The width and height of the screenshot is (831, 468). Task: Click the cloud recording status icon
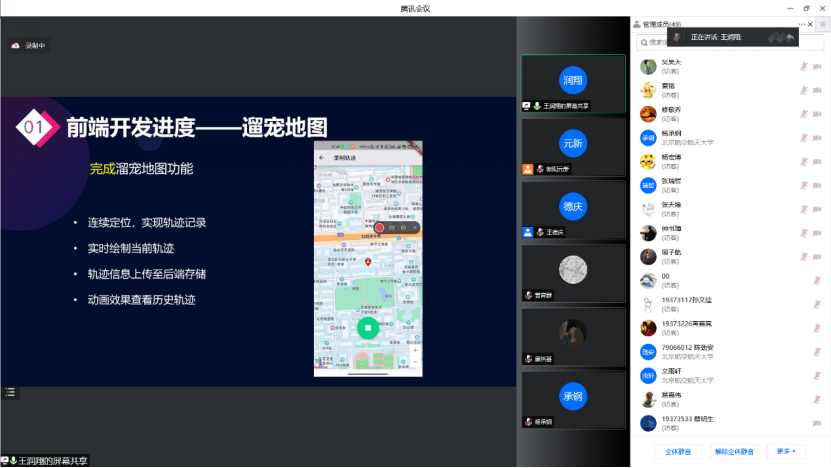16,46
